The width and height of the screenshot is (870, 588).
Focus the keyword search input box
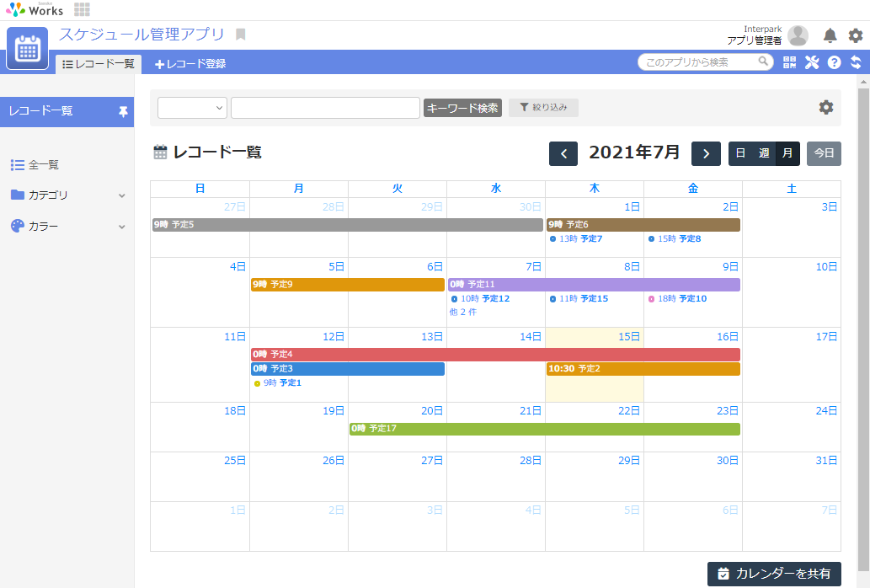pyautogui.click(x=325, y=108)
